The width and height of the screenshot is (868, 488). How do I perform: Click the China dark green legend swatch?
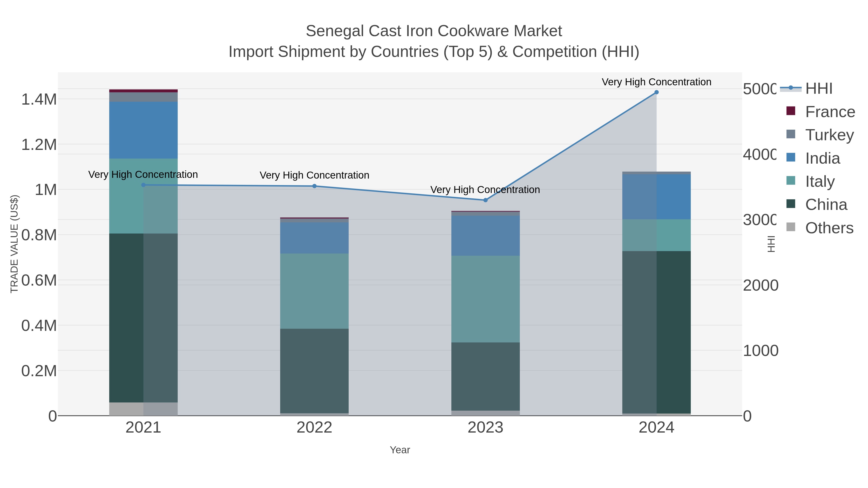(x=791, y=204)
